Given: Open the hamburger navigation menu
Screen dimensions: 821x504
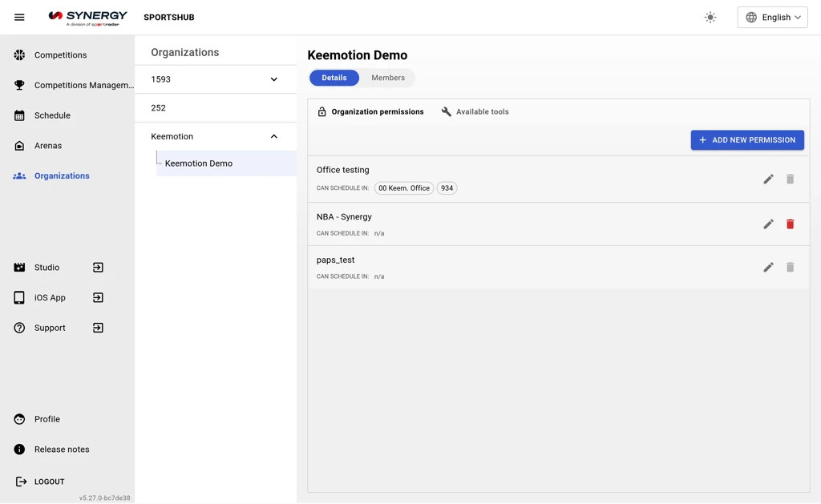Looking at the screenshot, I should click(19, 17).
